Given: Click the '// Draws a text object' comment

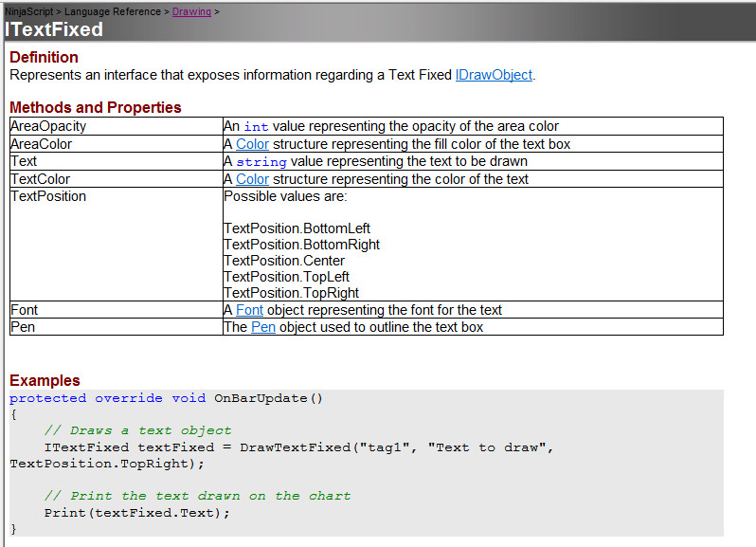Looking at the screenshot, I should click(138, 430).
